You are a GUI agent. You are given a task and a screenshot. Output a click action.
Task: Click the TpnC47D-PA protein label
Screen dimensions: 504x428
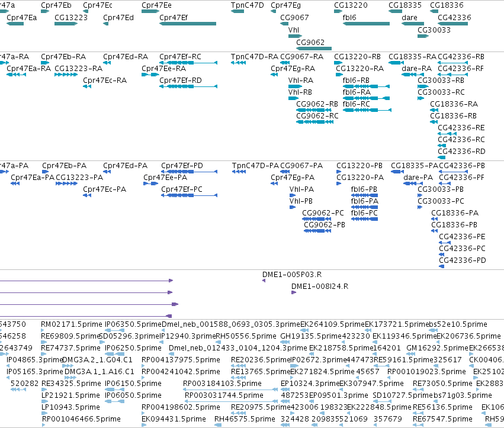pyautogui.click(x=255, y=166)
